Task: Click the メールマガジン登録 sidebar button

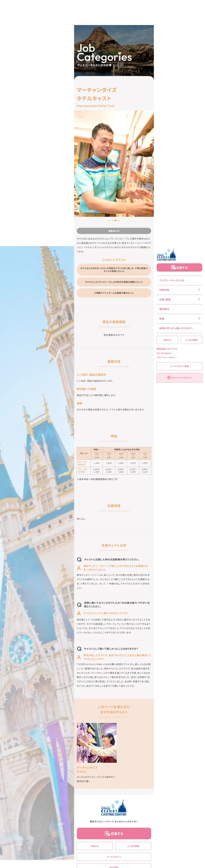Action: coord(179,366)
